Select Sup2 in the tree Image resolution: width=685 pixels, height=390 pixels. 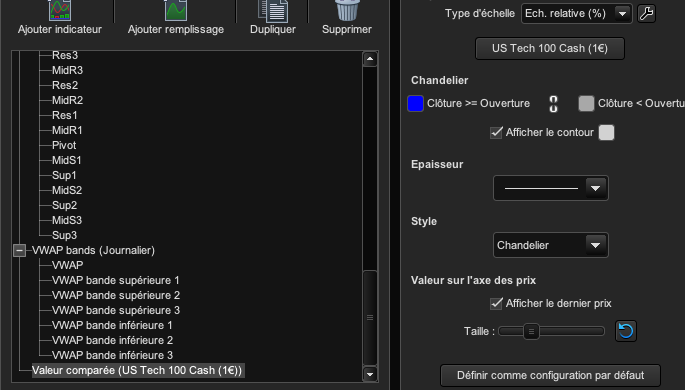(64, 206)
